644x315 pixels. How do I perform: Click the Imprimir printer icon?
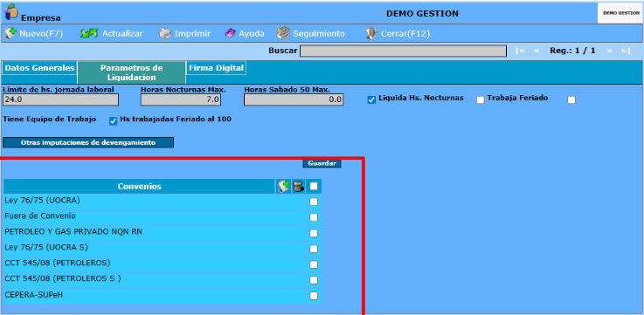coord(164,34)
